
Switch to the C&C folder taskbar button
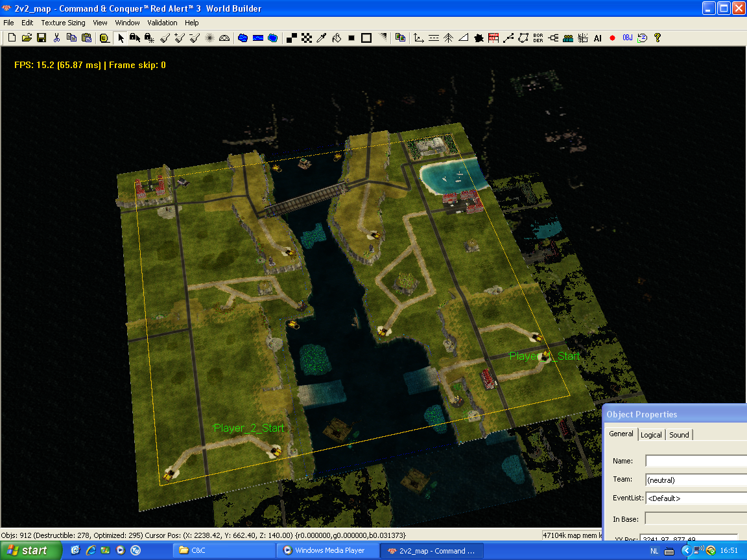click(224, 550)
